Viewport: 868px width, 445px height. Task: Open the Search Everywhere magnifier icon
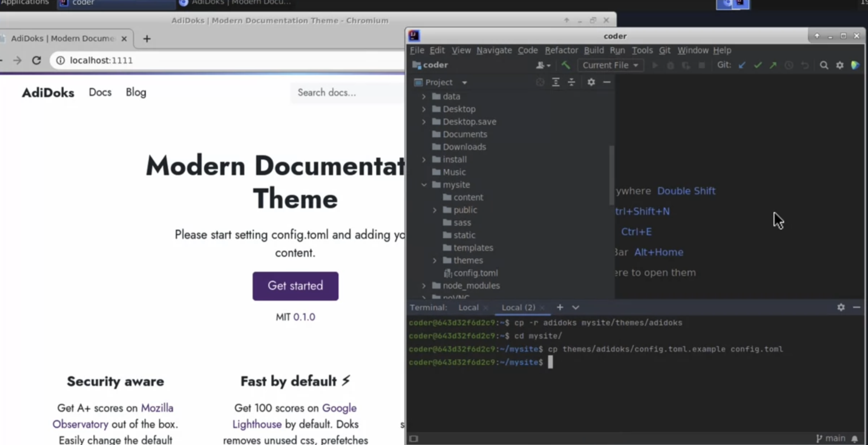point(824,65)
